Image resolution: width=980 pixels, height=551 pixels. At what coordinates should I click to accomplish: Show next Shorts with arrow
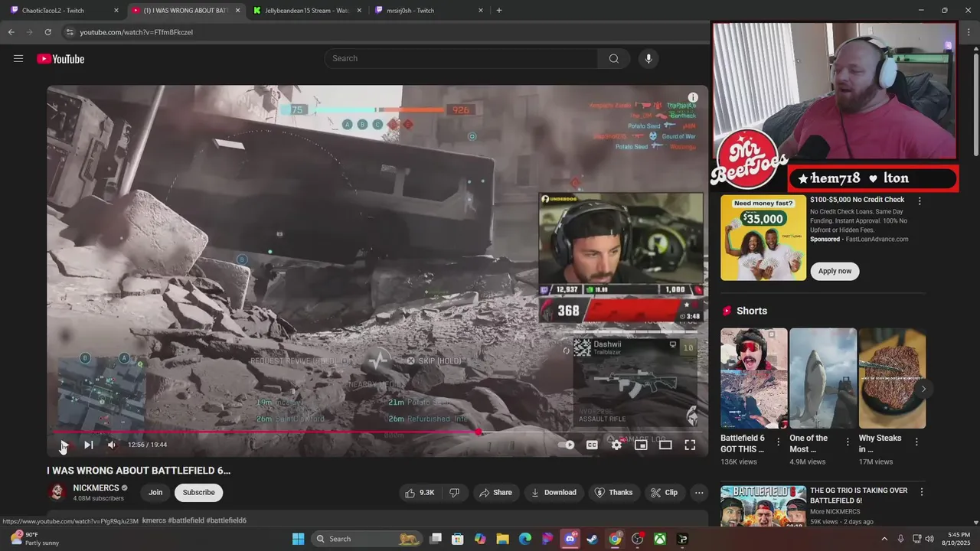923,389
